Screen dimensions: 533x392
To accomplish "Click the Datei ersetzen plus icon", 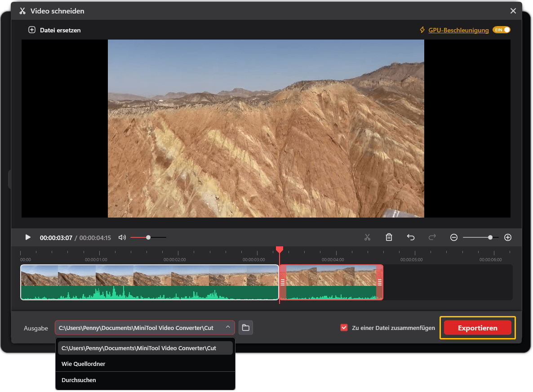I will coord(31,30).
